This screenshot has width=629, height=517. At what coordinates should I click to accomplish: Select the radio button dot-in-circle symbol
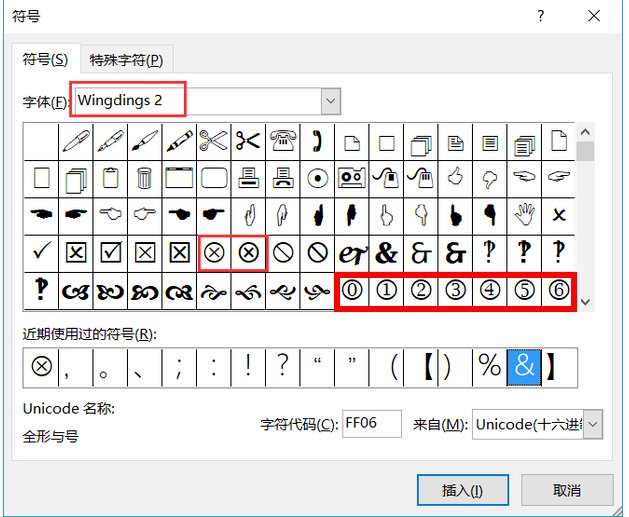coord(317,178)
